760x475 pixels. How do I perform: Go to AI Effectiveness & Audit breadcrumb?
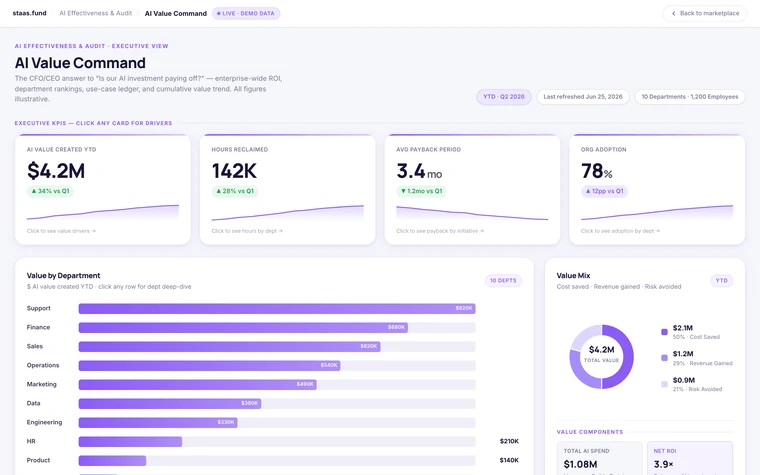tap(95, 13)
